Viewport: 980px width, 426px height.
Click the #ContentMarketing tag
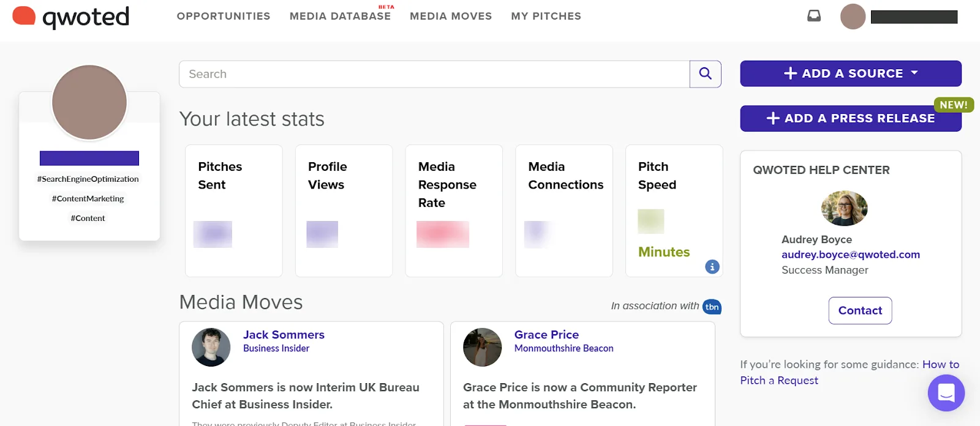click(x=88, y=199)
